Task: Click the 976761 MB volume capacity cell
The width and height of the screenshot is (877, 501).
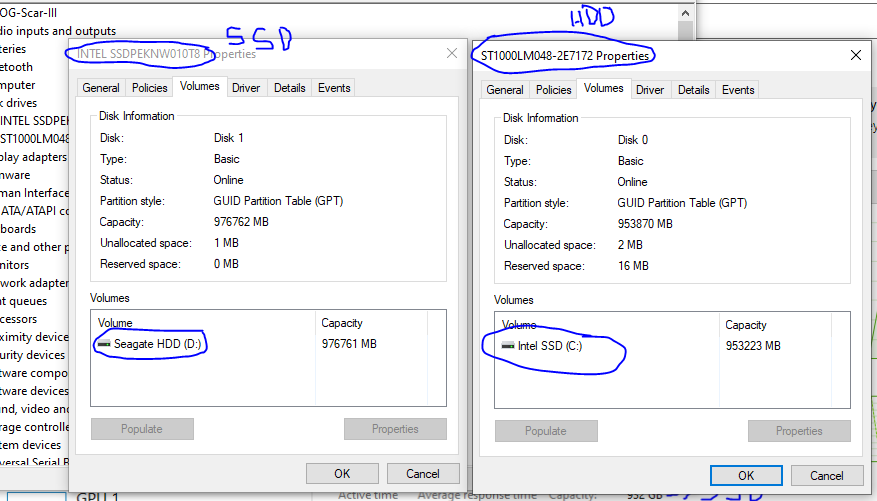Action: [x=349, y=344]
